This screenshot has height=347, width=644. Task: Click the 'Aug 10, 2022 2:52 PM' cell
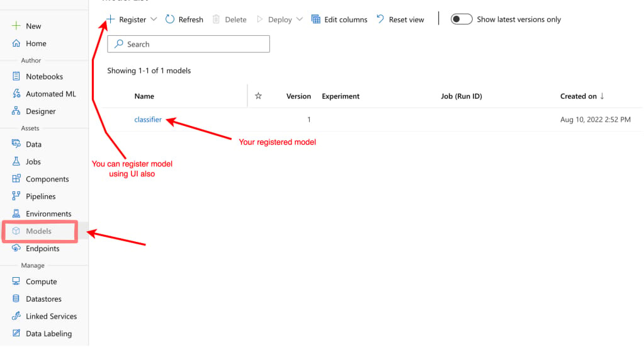point(595,120)
